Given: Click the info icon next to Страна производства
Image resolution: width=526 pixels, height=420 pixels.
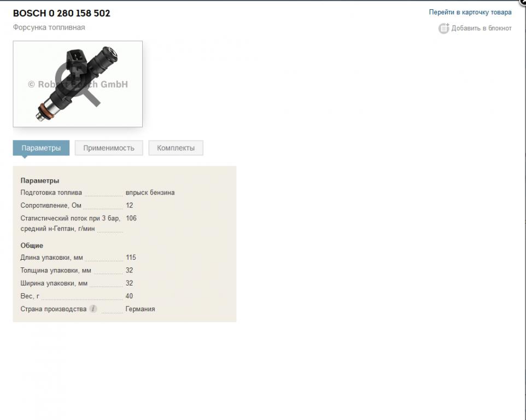Looking at the screenshot, I should (x=93, y=309).
